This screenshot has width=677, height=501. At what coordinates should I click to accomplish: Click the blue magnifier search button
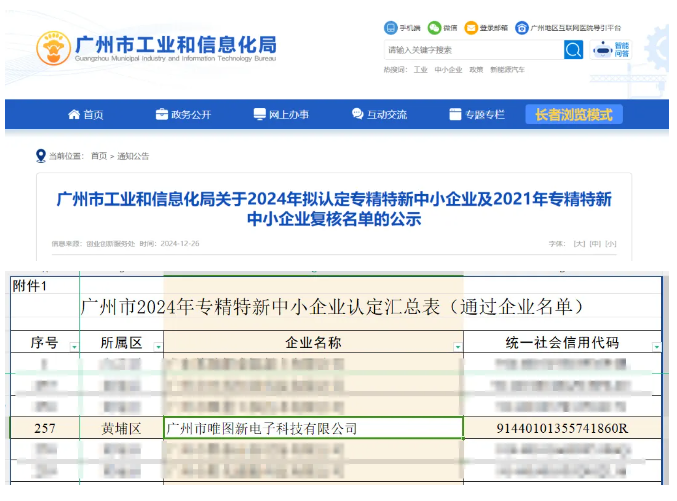[x=573, y=50]
